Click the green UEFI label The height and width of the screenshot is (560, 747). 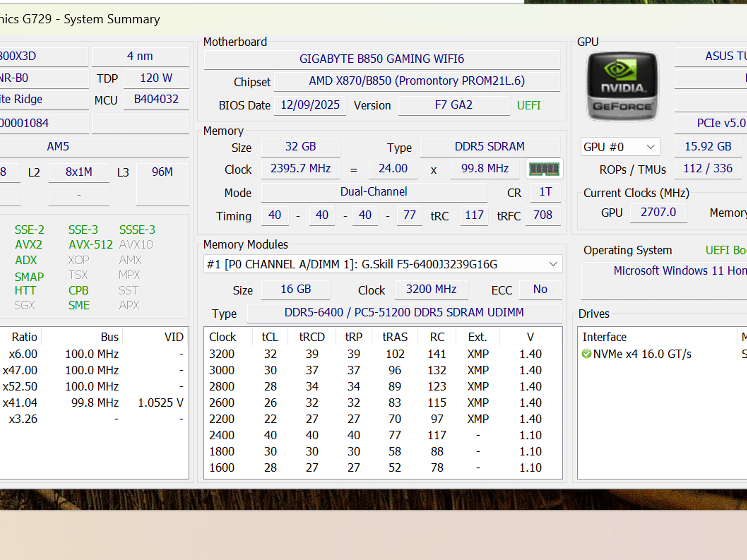(x=529, y=105)
